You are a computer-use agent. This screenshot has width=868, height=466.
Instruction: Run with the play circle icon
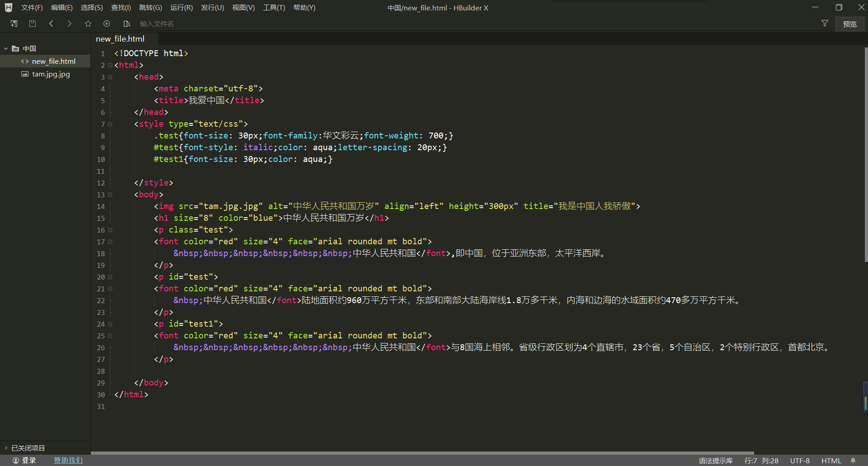pos(107,24)
